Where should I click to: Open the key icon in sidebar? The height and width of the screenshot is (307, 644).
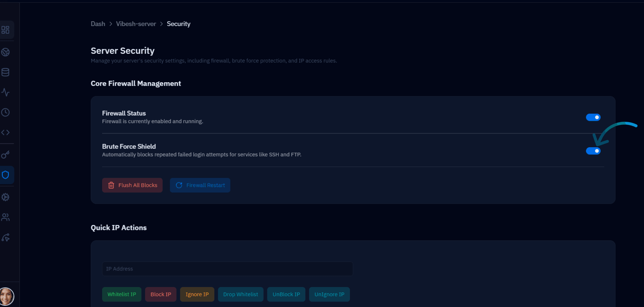coord(5,155)
